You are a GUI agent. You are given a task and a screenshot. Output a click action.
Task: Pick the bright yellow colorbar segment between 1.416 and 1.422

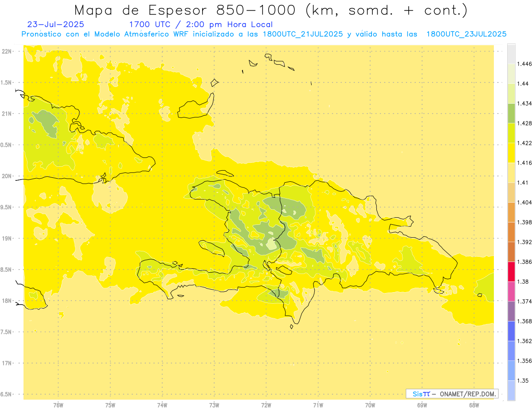coord(511,153)
